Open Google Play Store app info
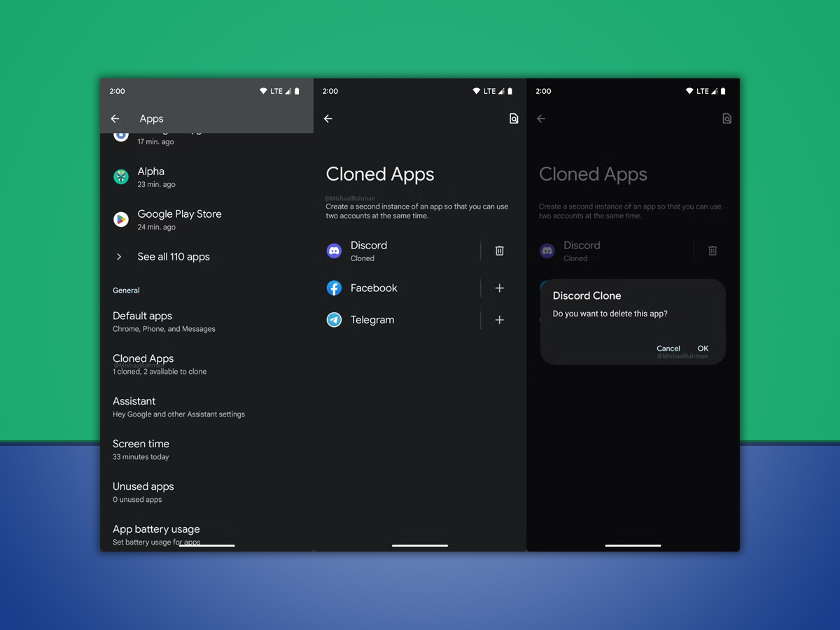Viewport: 840px width, 630px height. [179, 219]
